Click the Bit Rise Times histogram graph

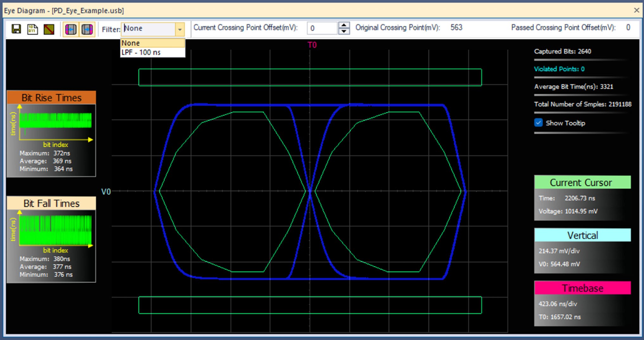click(55, 121)
